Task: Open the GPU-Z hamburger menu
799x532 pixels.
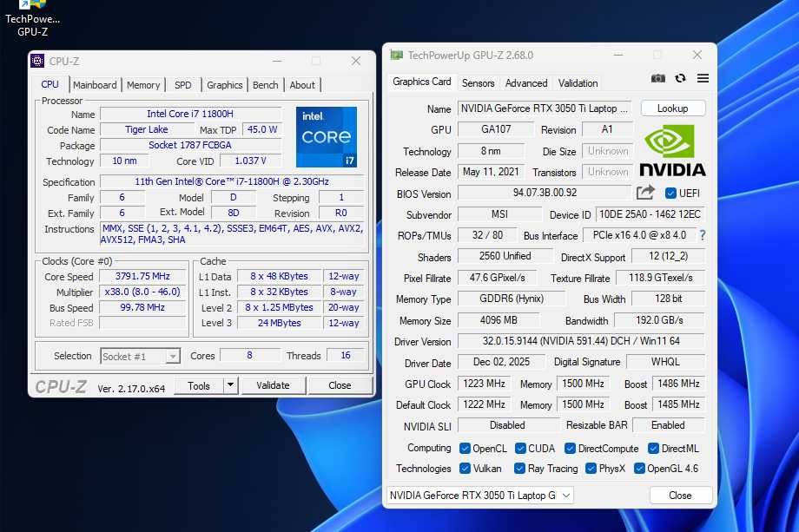Action: pos(703,78)
